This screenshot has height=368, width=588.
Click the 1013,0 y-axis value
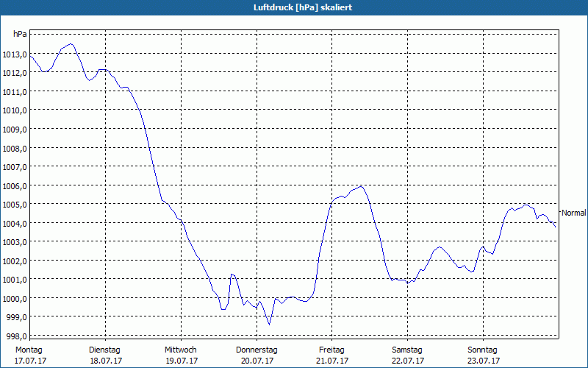[15, 54]
